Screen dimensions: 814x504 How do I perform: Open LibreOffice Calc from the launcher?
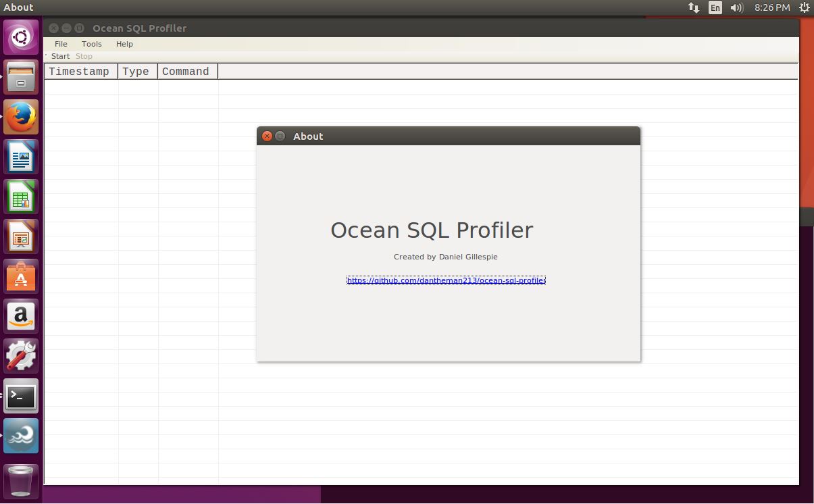[x=20, y=197]
